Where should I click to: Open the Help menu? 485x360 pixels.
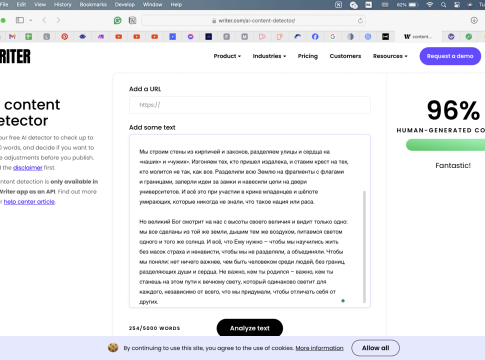pos(176,5)
